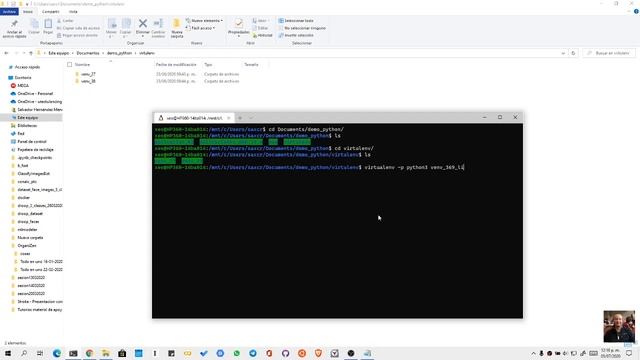
Task: Open Fácil acceso dropdown
Action: point(200,28)
